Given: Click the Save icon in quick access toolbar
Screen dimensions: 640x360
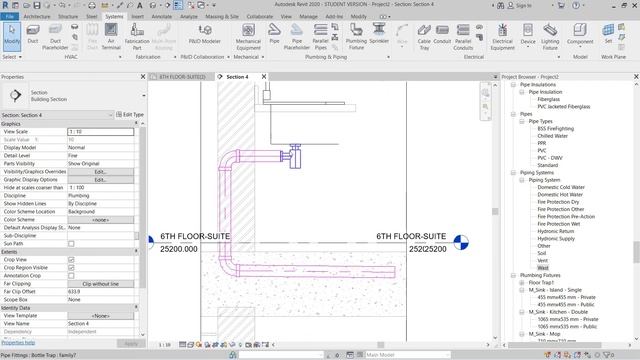Looking at the screenshot, I should click(x=37, y=5).
